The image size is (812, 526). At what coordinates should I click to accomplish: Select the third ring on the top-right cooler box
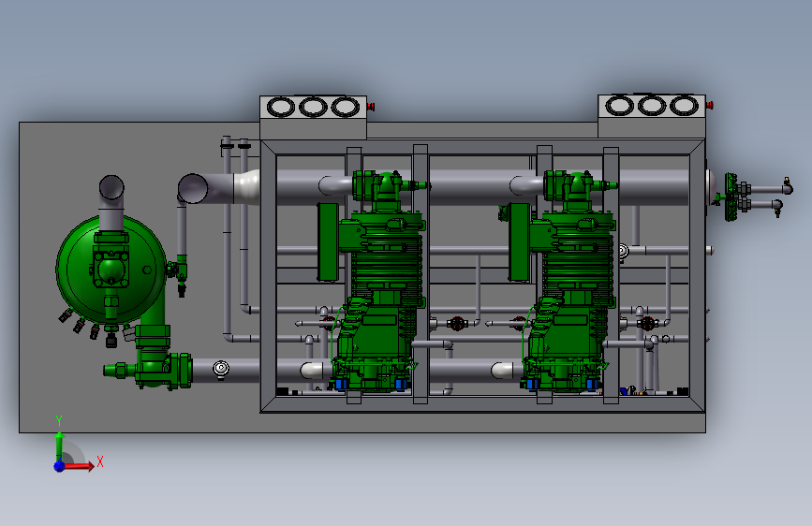tap(684, 106)
